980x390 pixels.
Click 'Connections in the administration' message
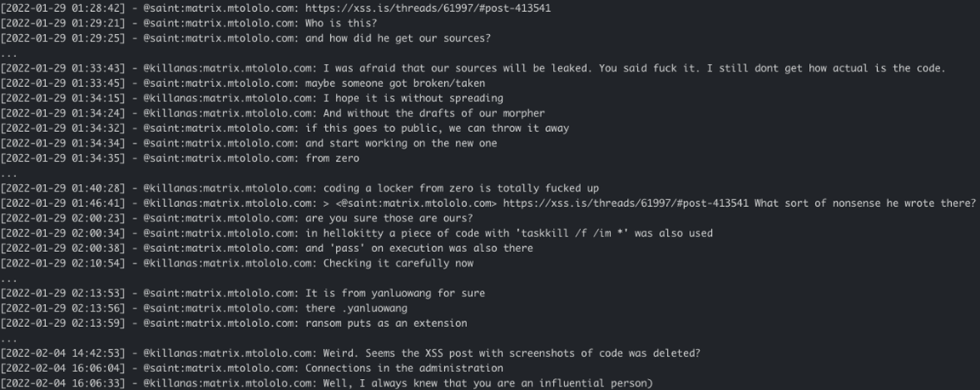pyautogui.click(x=404, y=369)
